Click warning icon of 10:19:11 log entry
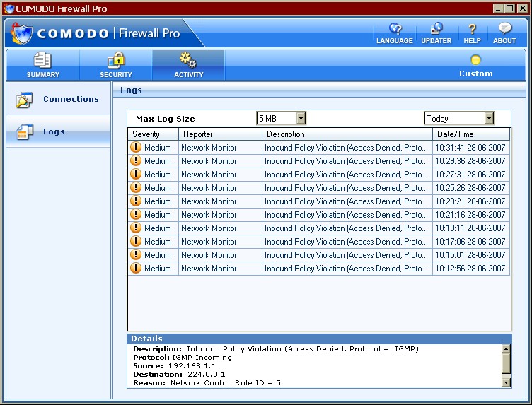The width and height of the screenshot is (532, 405). [136, 228]
